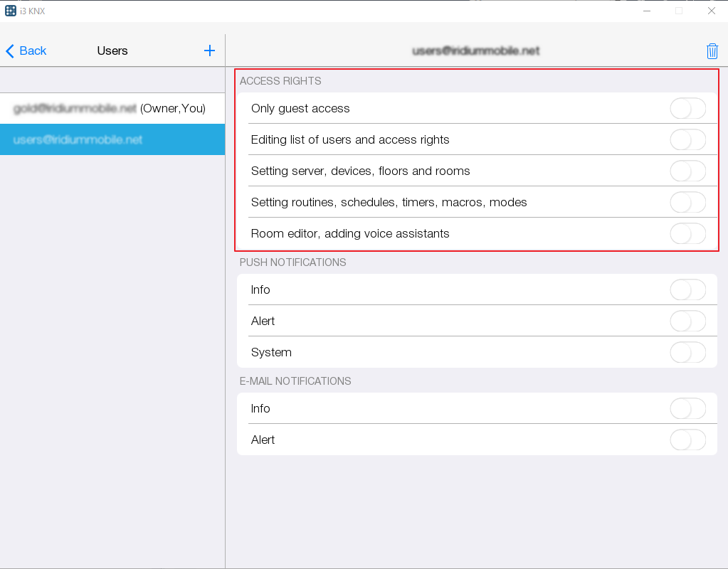This screenshot has height=569, width=728.
Task: Enable Info push notifications
Action: 687,290
